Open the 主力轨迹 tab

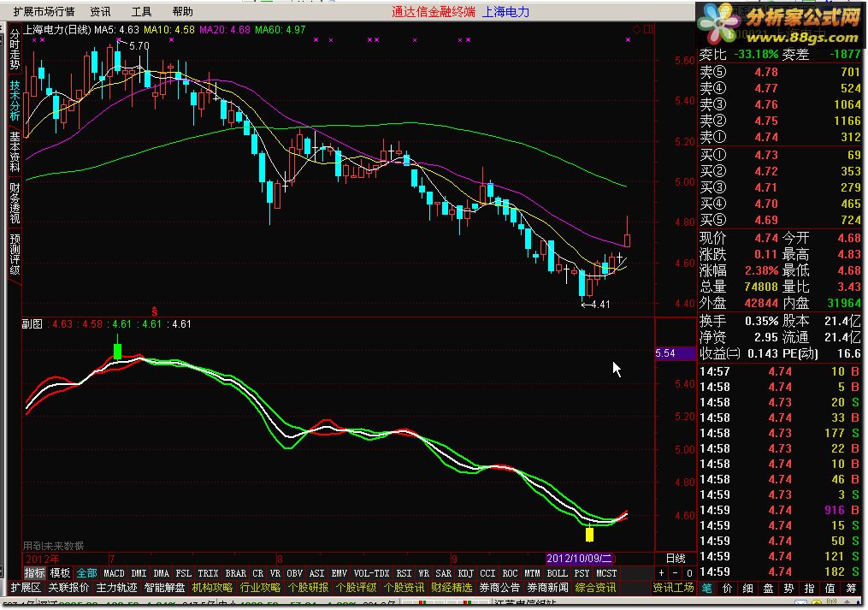(x=117, y=588)
